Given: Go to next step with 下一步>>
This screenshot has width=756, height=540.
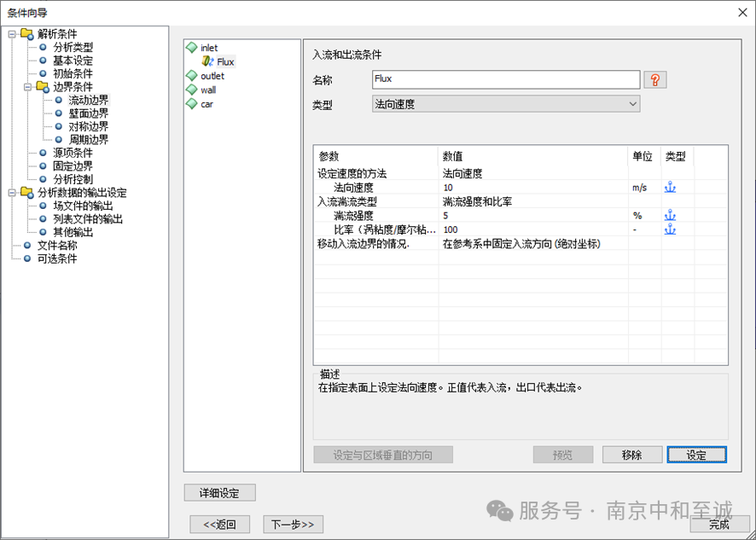Looking at the screenshot, I should click(293, 524).
